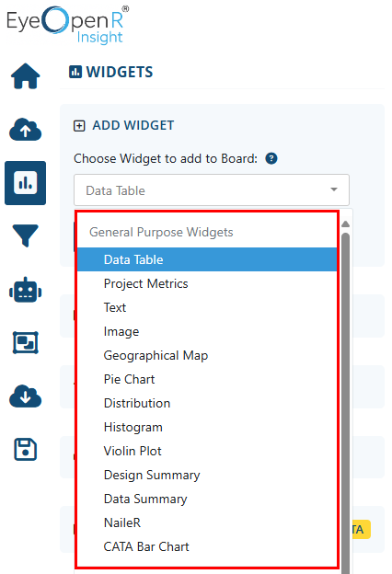Click the scroll up arrow of list

coord(345,224)
